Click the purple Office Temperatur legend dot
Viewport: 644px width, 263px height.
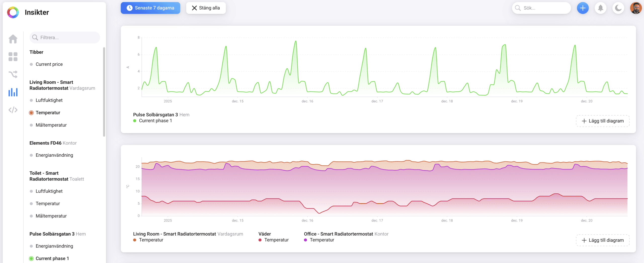click(305, 240)
